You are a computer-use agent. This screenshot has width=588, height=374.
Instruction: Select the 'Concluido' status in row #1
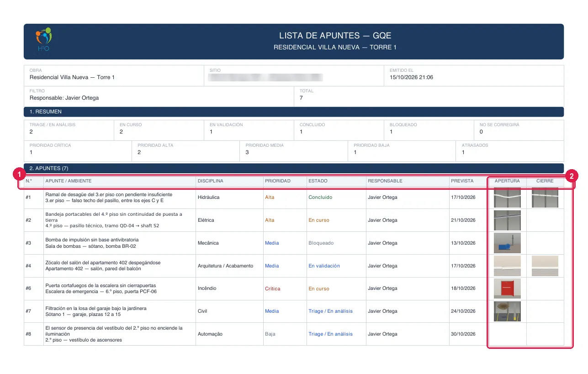point(320,198)
